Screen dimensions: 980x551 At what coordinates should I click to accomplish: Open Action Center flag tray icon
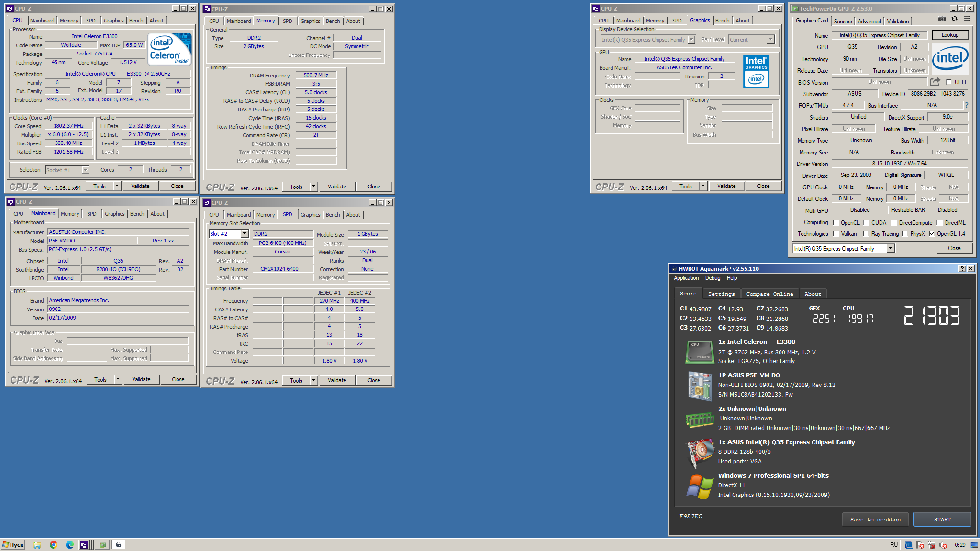pyautogui.click(x=920, y=545)
